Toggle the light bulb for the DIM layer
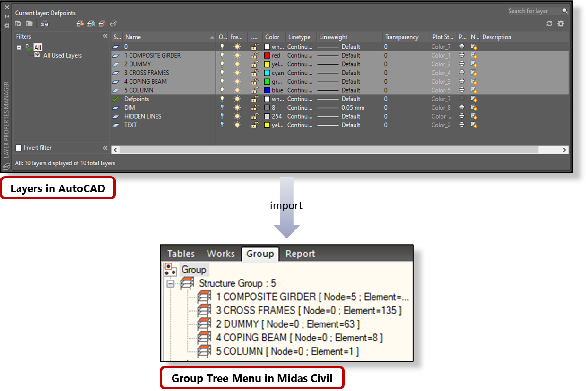 click(222, 107)
